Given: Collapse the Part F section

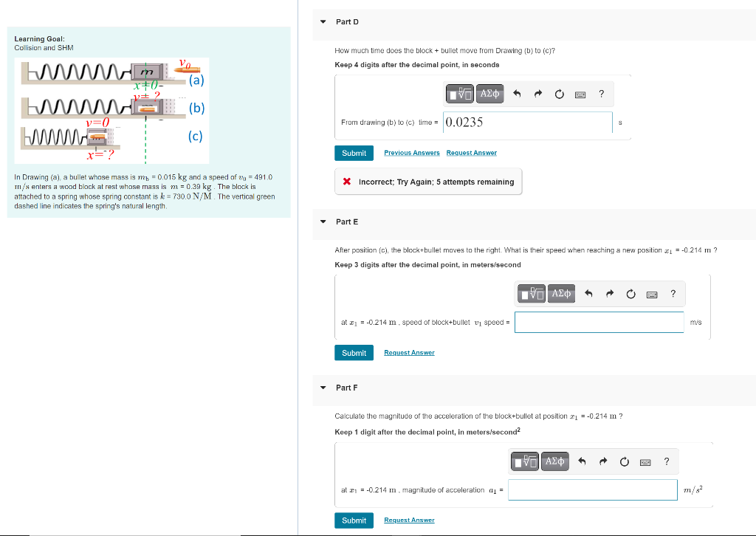Looking at the screenshot, I should pyautogui.click(x=323, y=388).
